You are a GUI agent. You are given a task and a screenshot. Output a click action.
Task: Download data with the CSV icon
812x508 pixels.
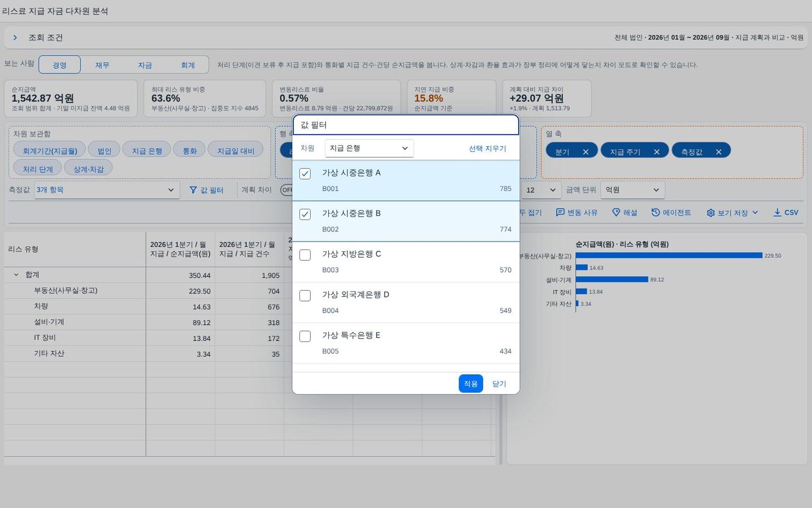tap(777, 212)
